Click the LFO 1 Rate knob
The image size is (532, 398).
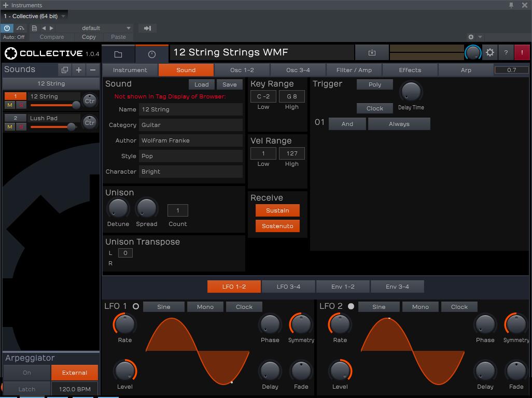coord(124,324)
